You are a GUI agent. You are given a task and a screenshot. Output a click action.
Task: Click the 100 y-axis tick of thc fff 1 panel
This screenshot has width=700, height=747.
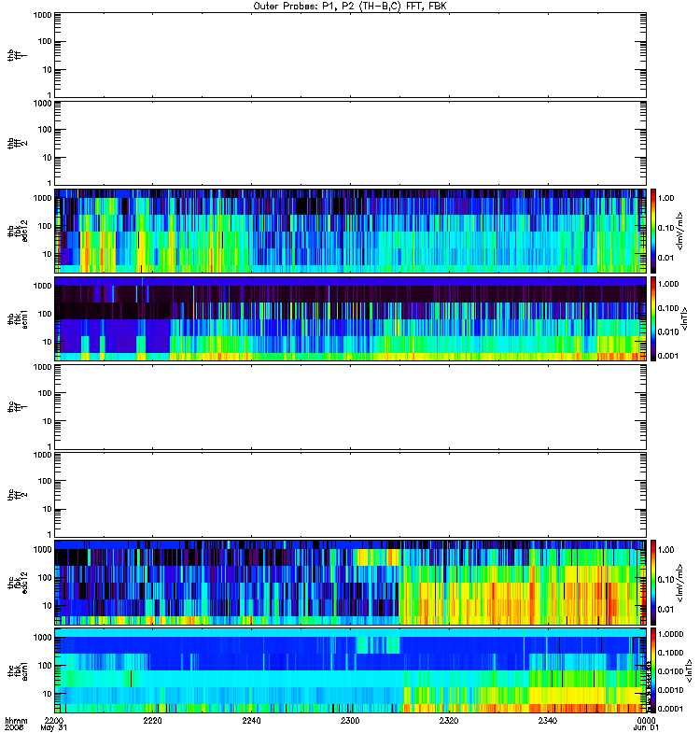45,393
